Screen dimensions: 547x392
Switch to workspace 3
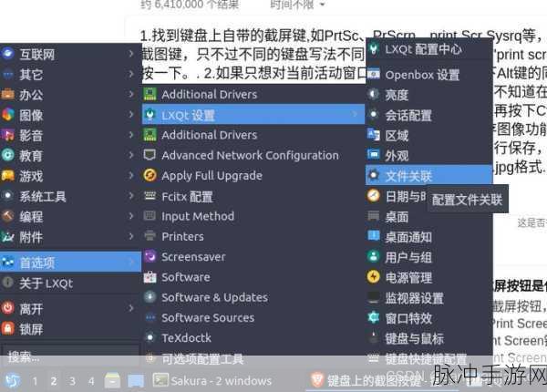pyautogui.click(x=72, y=381)
